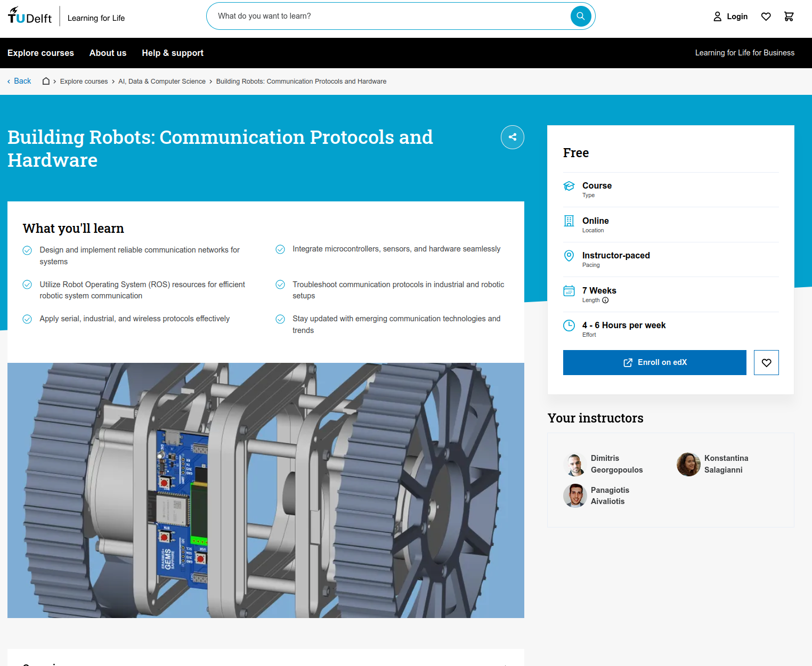The height and width of the screenshot is (666, 812).
Task: Open the Help & support menu
Action: (x=173, y=53)
